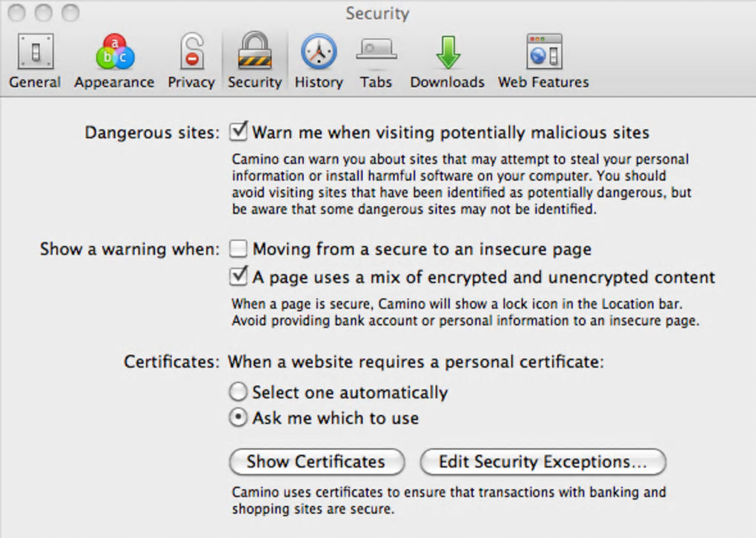Select the Ask me which to use option

tap(239, 418)
